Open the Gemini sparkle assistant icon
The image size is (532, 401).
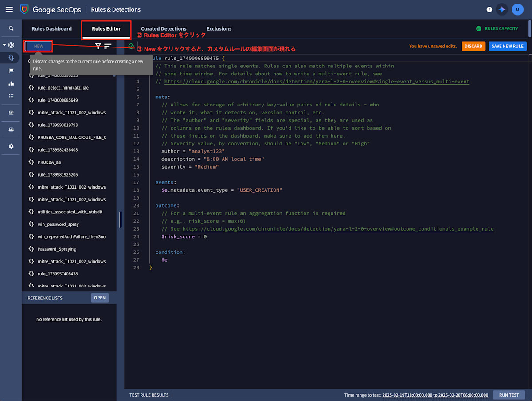coord(502,9)
